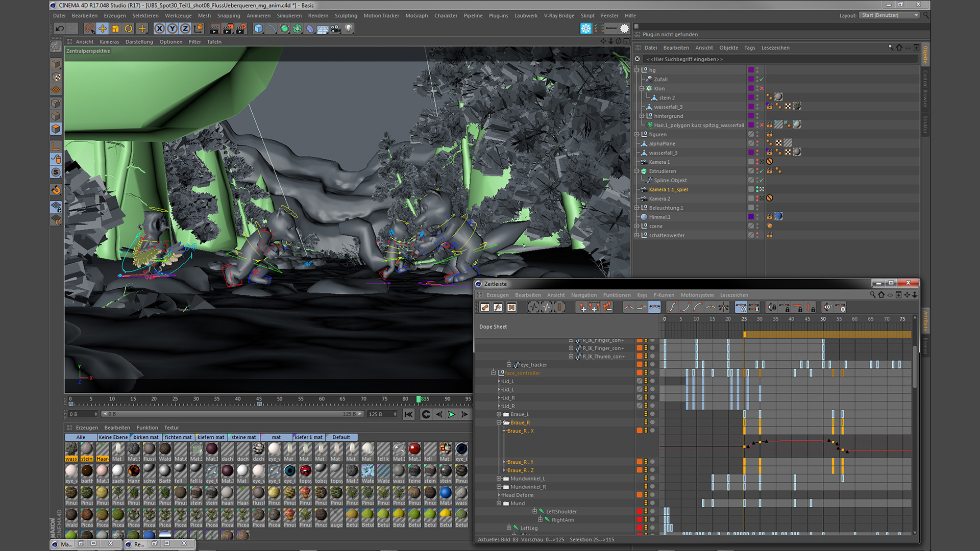This screenshot has height=551, width=980.
Task: Collapse the Braue_R folder in the Dope Sheet
Action: pyautogui.click(x=499, y=423)
